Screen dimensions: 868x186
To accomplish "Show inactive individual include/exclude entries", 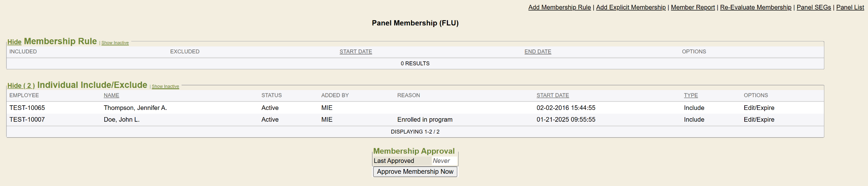I will point(165,87).
